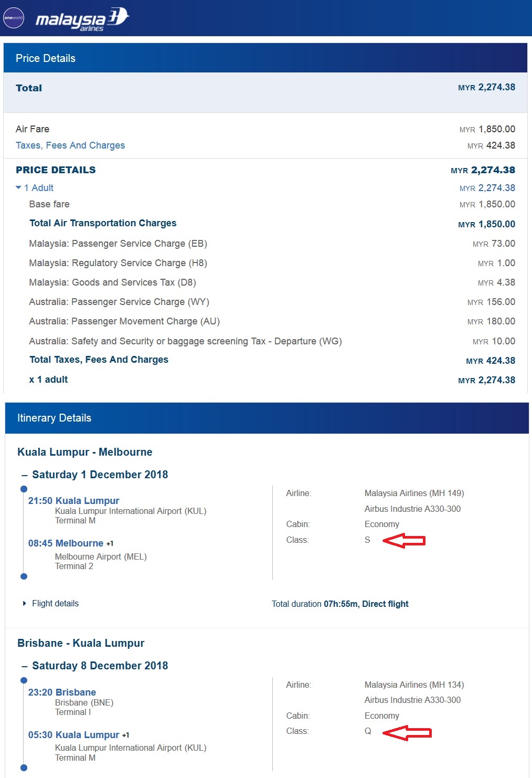Viewport: 532px width, 778px height.
Task: Click the 21:50 Kuala Lumpur departure link
Action: tap(73, 501)
